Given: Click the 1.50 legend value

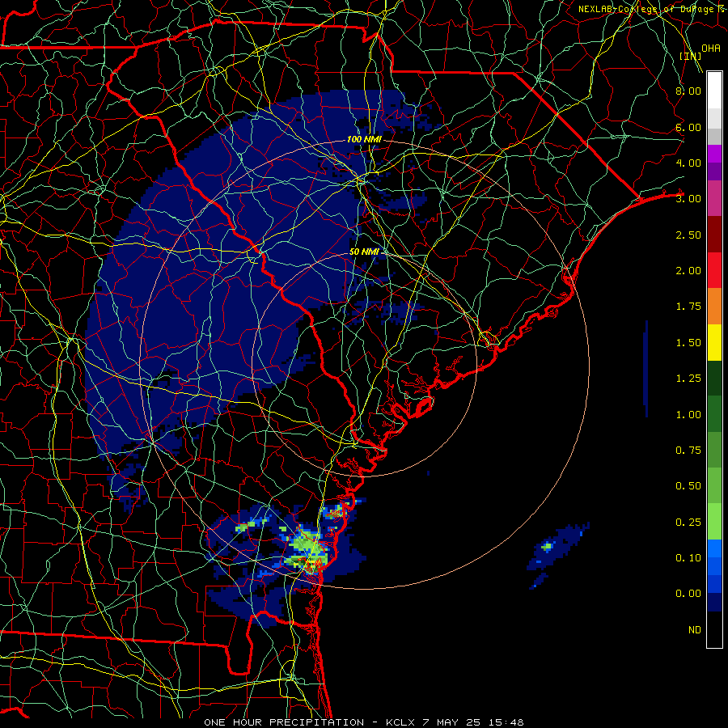Looking at the screenshot, I should coord(688,343).
